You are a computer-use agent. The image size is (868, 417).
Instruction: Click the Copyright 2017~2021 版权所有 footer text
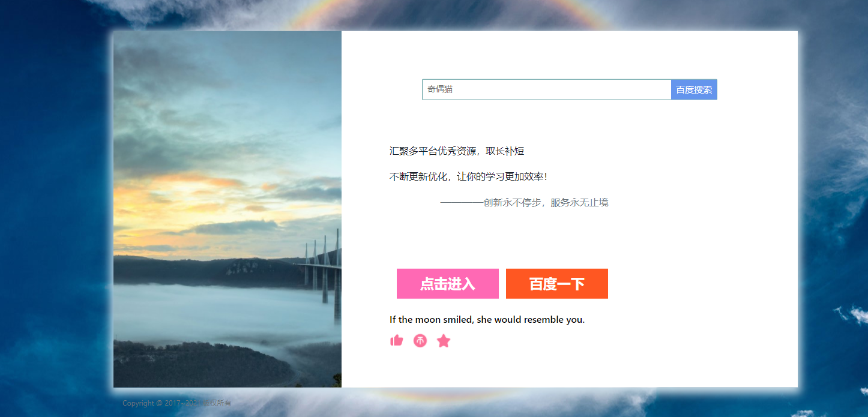tap(177, 403)
